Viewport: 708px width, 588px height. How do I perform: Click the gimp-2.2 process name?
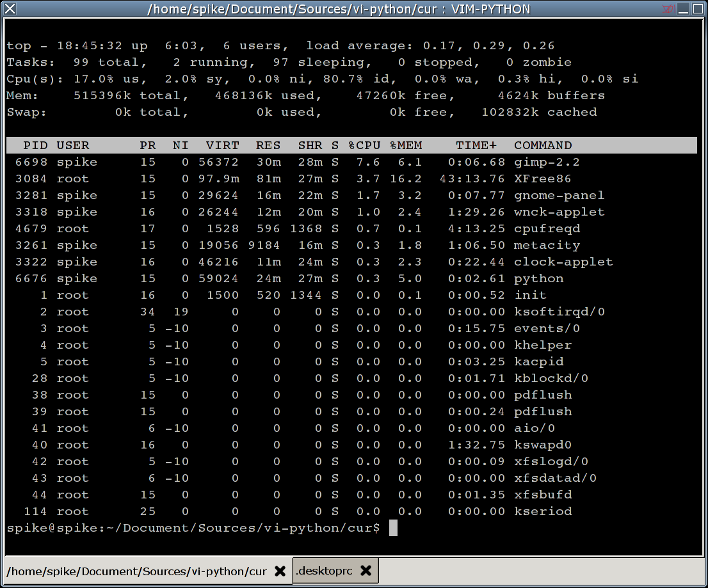[547, 162]
